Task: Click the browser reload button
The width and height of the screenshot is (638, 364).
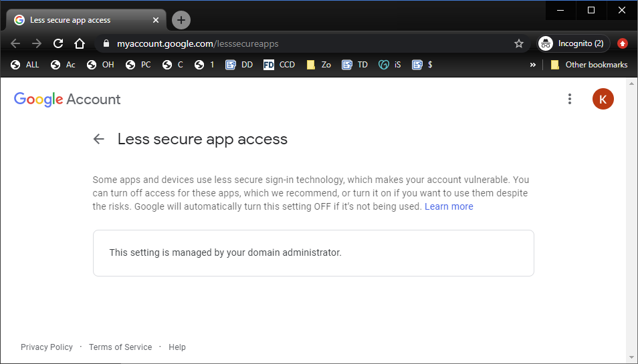Action: point(58,43)
